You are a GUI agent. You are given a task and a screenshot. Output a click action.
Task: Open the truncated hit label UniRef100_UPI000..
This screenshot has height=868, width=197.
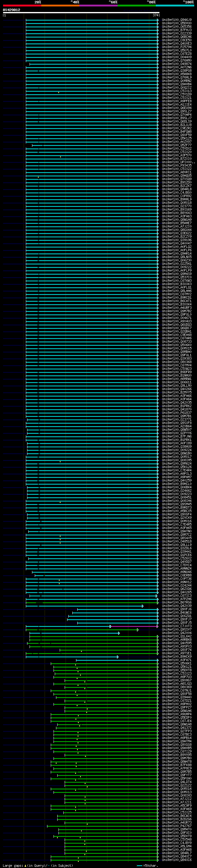[178, 162]
